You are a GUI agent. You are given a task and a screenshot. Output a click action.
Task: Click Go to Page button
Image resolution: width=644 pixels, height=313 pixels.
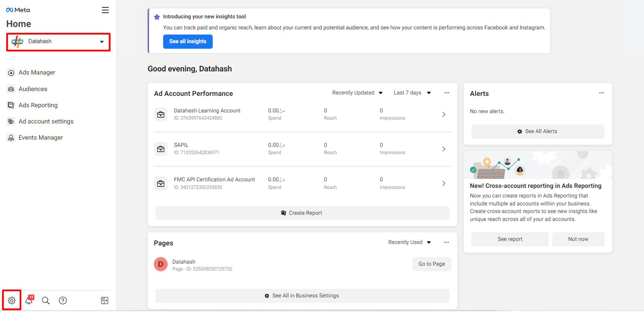point(431,264)
